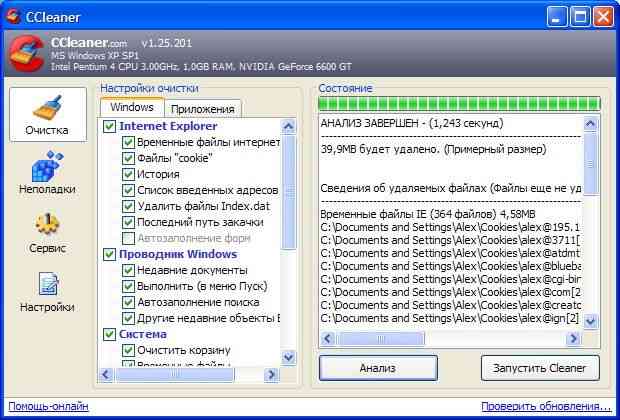Select 'Временные файлы IE (364 файлов)' line
This screenshot has height=420, width=620.
pos(428,214)
